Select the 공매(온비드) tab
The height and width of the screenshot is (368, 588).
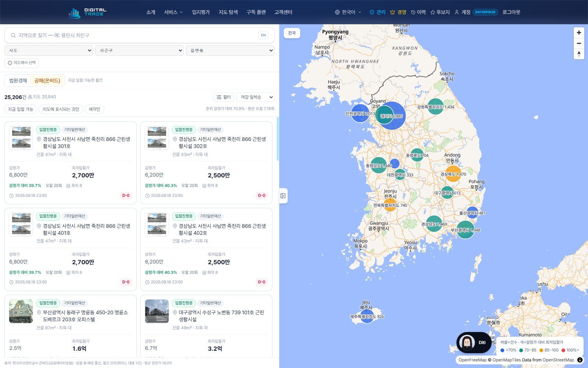47,81
